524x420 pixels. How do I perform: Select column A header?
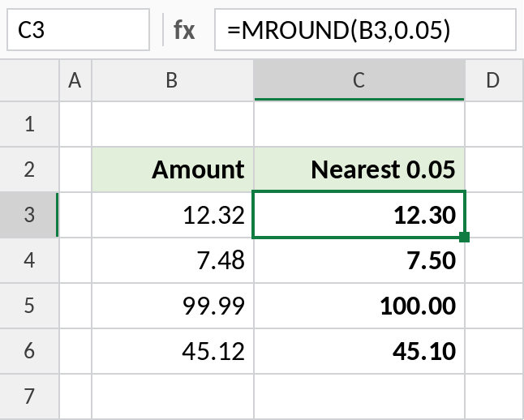click(x=75, y=80)
